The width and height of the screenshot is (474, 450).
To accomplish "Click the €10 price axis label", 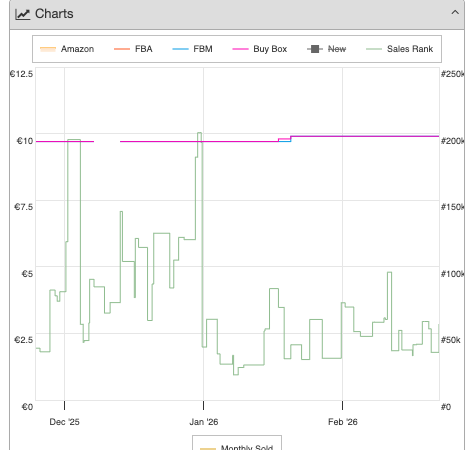I will [25, 141].
